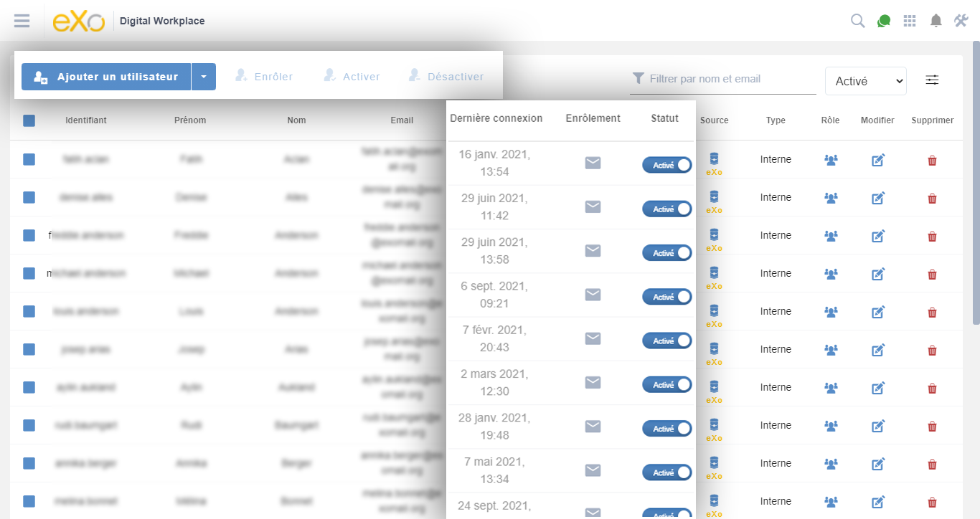
Task: Click the 6 sept. 2021, 09:21 date cell
Action: [x=494, y=295]
